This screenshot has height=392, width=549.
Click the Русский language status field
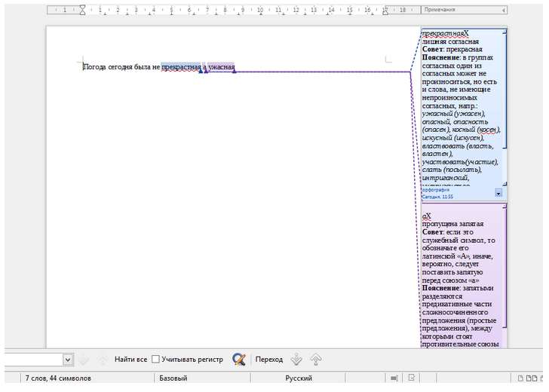(x=299, y=378)
